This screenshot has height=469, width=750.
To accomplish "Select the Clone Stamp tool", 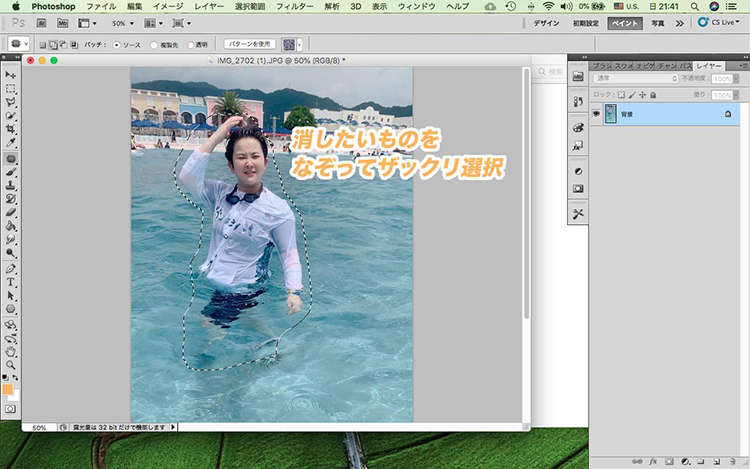I will [11, 185].
